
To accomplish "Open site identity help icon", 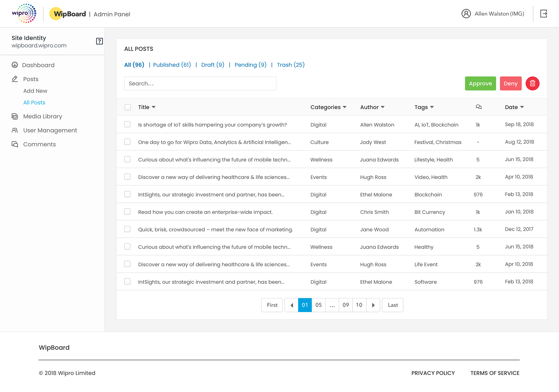I will pyautogui.click(x=99, y=41).
